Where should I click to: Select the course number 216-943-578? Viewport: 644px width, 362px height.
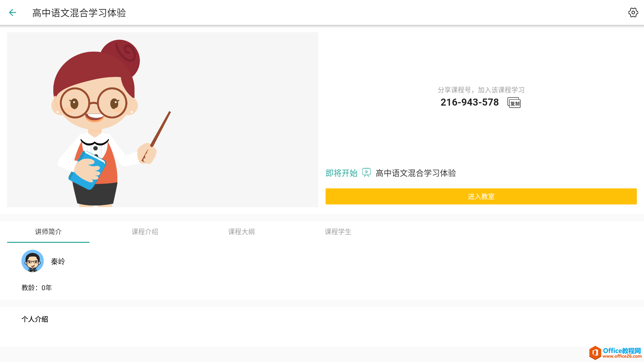pos(470,103)
